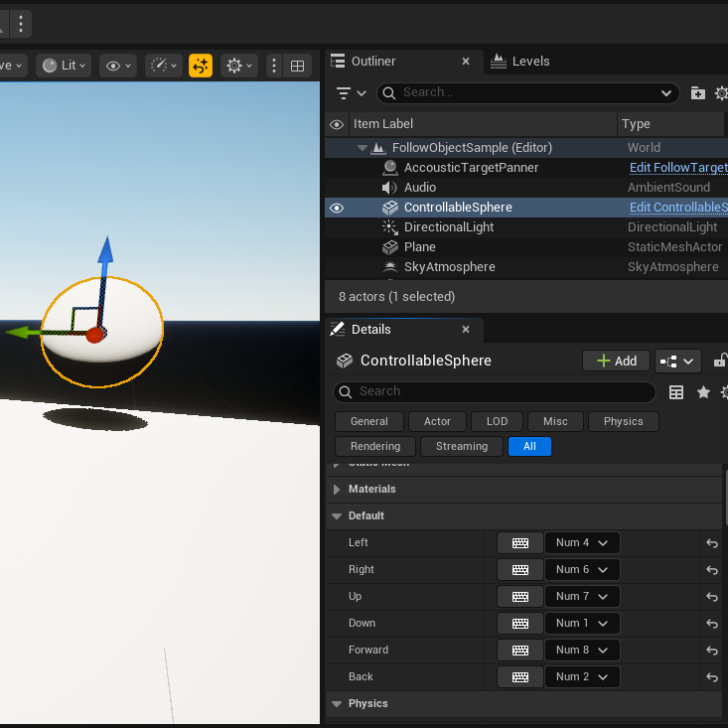Click the favorites star icon in Details

703,392
